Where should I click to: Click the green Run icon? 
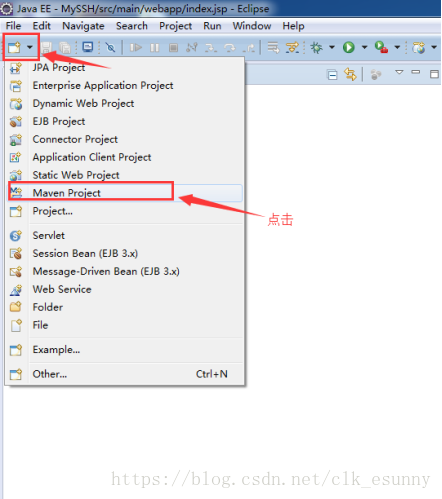[x=349, y=47]
